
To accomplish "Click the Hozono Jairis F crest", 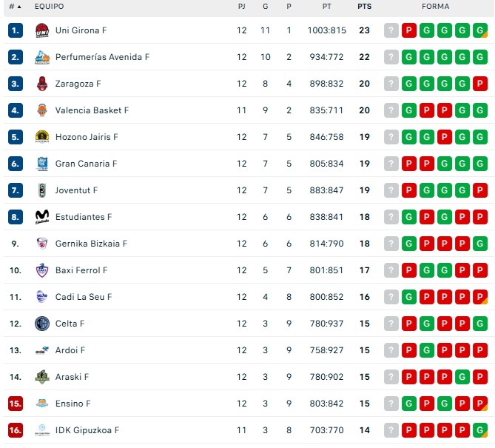I will (42, 137).
